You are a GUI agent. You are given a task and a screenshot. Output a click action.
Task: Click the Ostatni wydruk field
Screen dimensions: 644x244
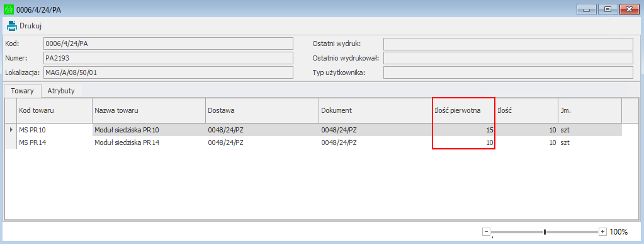[508, 44]
